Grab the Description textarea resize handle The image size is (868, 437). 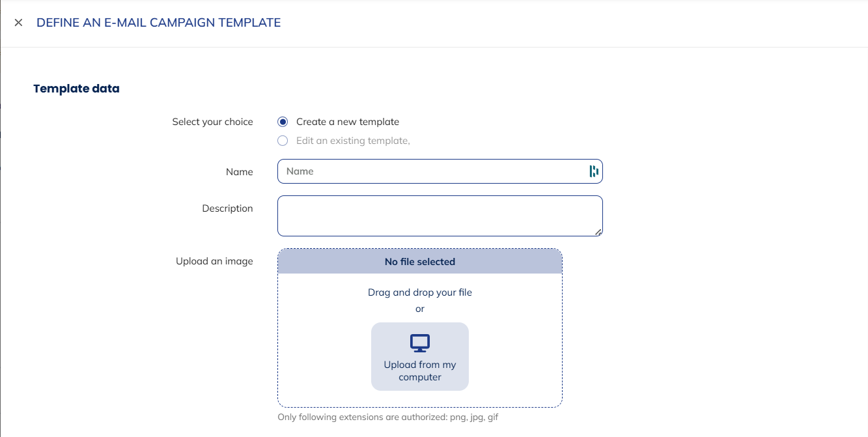point(598,231)
